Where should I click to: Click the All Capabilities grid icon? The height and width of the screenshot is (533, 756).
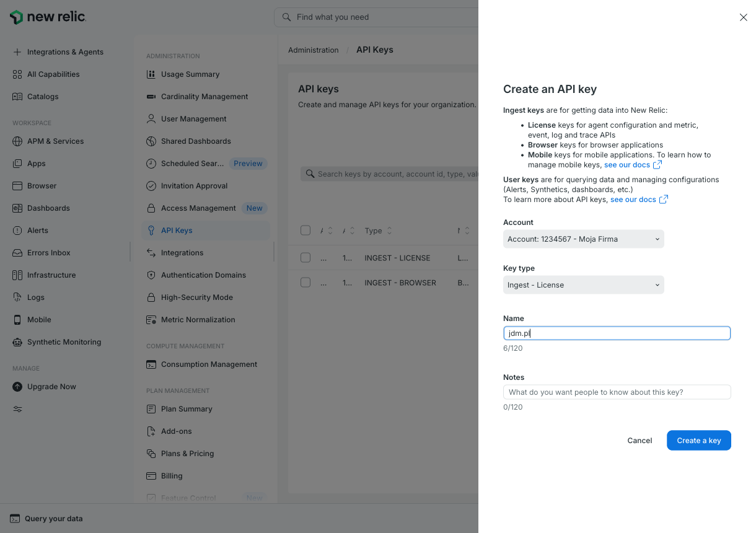pos(17,74)
